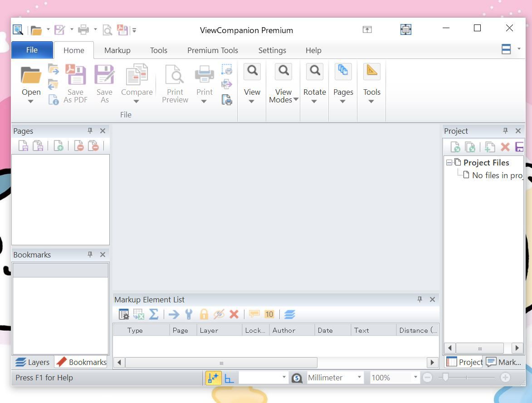
Task: Click the go-to arrow icon in Markup list
Action: (x=174, y=314)
